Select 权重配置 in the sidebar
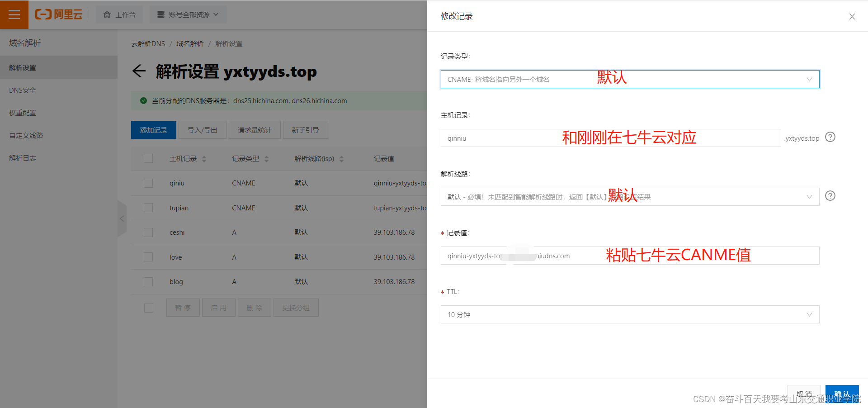Viewport: 868px width, 408px height. [x=59, y=113]
